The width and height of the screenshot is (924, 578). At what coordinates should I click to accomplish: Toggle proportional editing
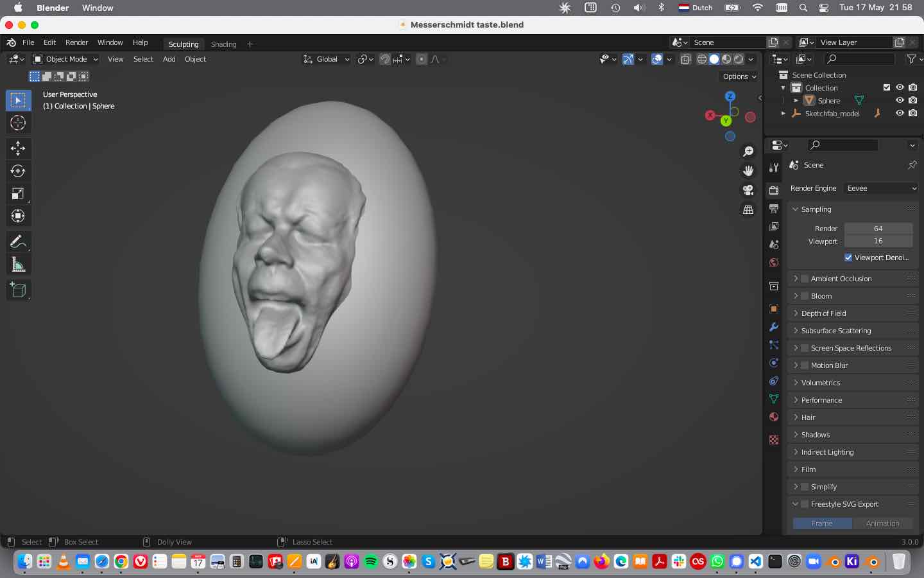422,59
